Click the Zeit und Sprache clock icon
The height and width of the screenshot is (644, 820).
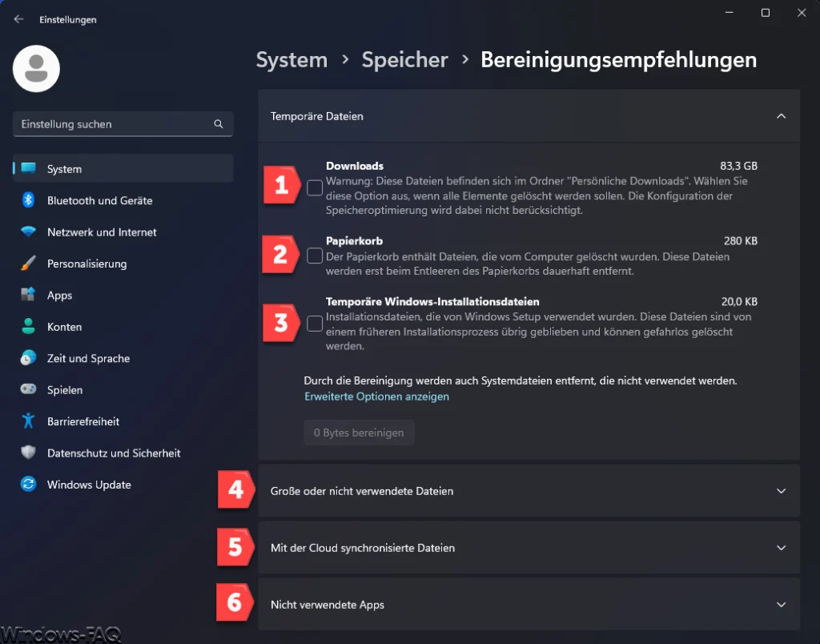click(x=28, y=358)
